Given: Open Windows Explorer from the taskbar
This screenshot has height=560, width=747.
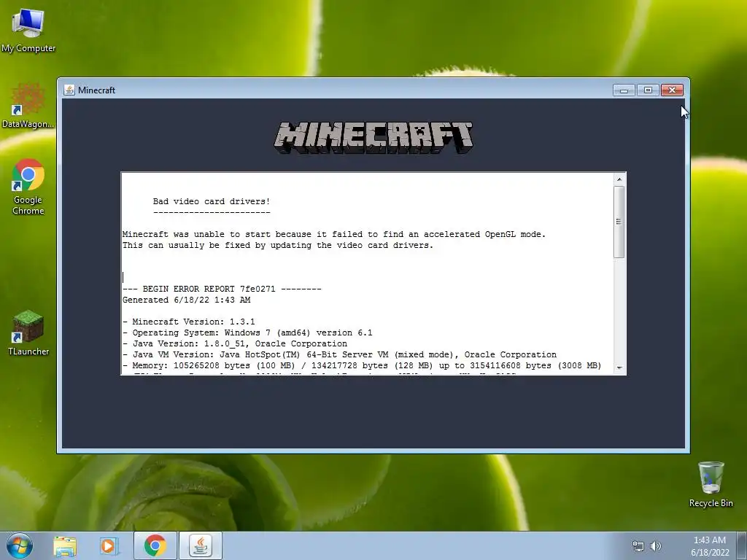Looking at the screenshot, I should pos(65,546).
